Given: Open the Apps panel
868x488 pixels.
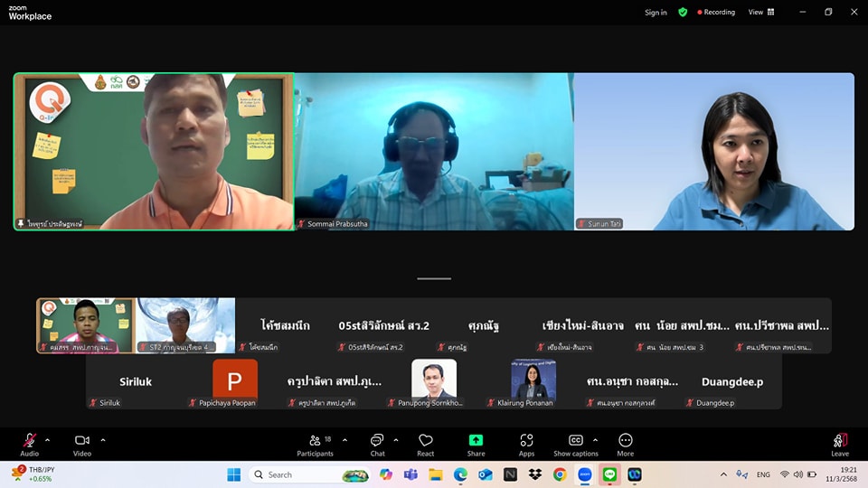Looking at the screenshot, I should coord(526,443).
